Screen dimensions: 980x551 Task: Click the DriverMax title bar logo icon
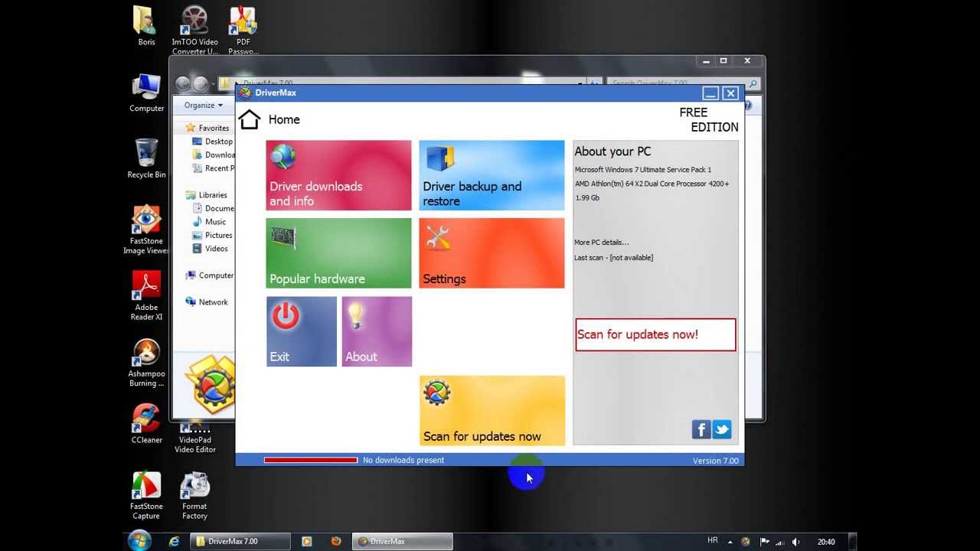click(245, 93)
